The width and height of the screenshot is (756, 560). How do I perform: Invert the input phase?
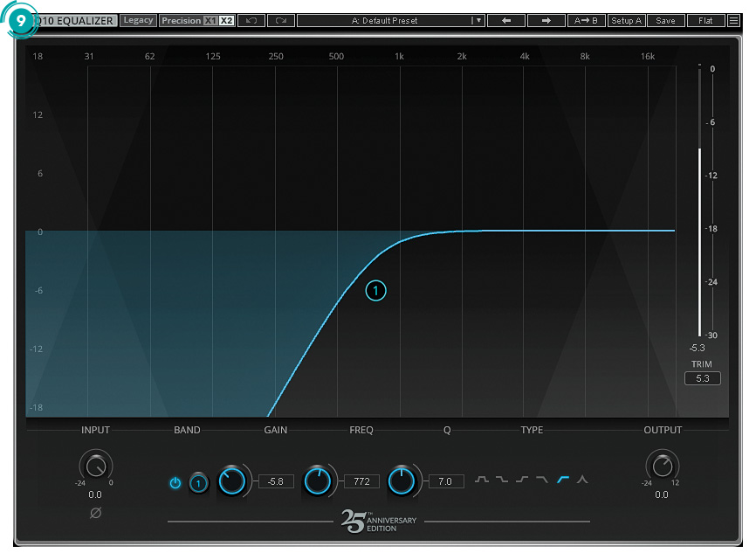point(95,513)
